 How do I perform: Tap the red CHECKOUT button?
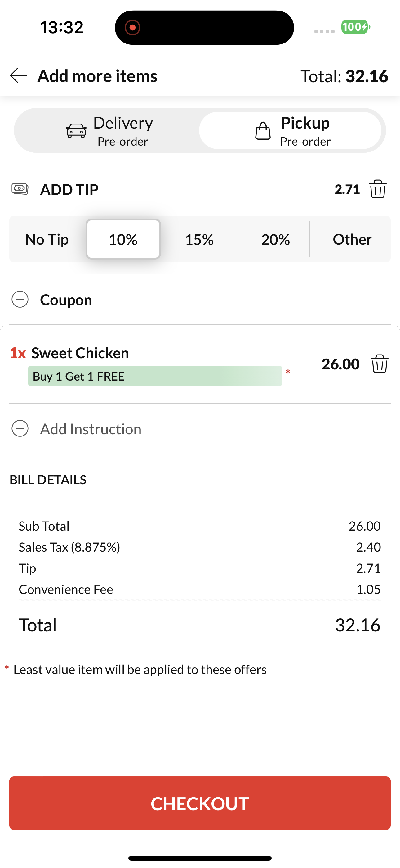pos(200,803)
